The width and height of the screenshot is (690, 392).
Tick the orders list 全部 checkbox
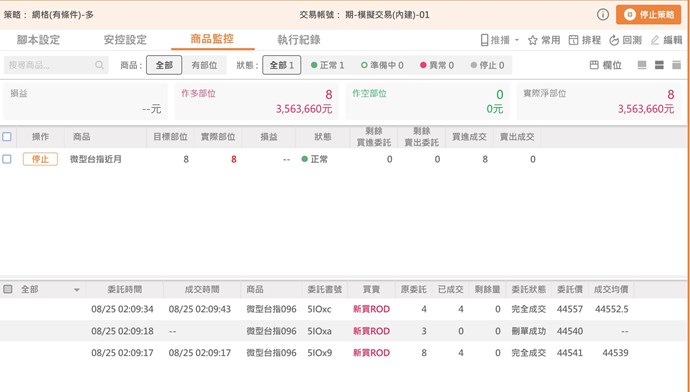click(x=7, y=289)
